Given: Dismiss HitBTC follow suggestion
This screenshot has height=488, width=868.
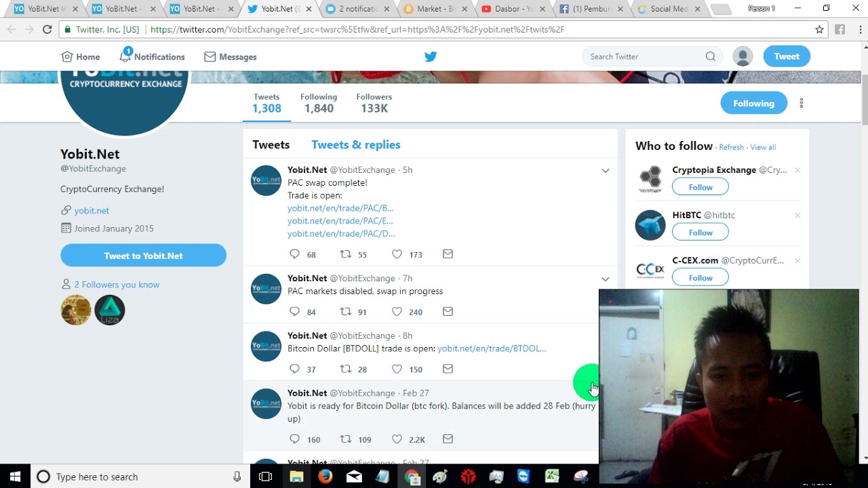Looking at the screenshot, I should pos(797,216).
